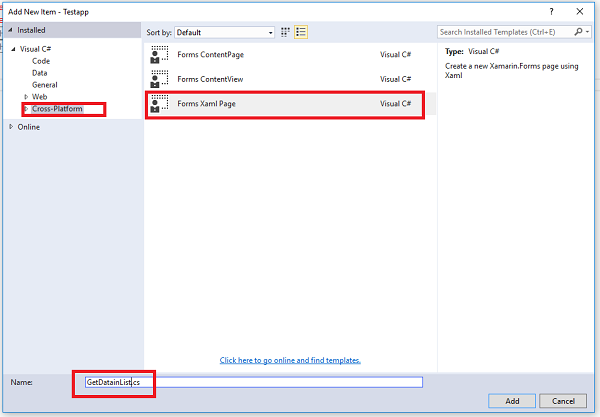This screenshot has width=600, height=417.
Task: Click the Add button
Action: pyautogui.click(x=512, y=401)
